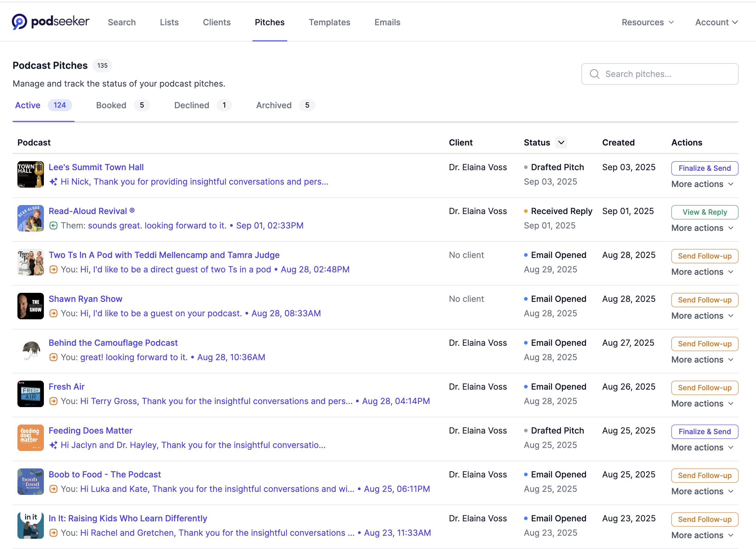756x549 pixels.
Task: Open the Lee's Summit Town Hall link
Action: coord(96,167)
